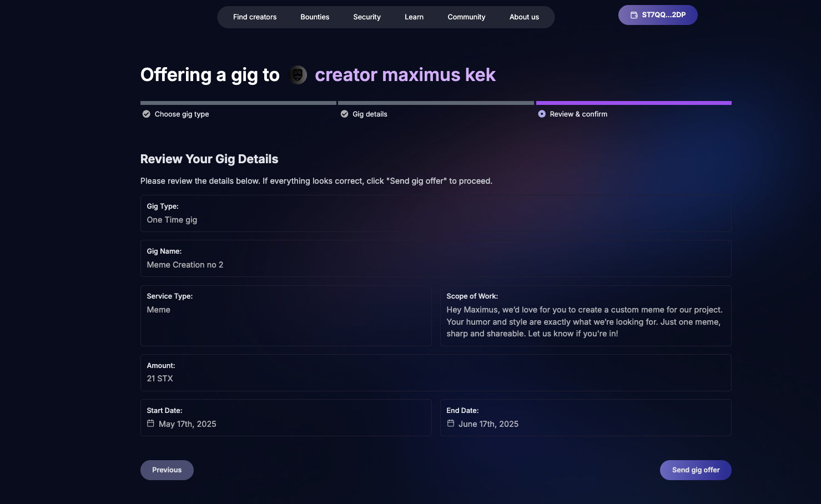This screenshot has height=504, width=821.
Task: Open the Community page
Action: point(466,17)
